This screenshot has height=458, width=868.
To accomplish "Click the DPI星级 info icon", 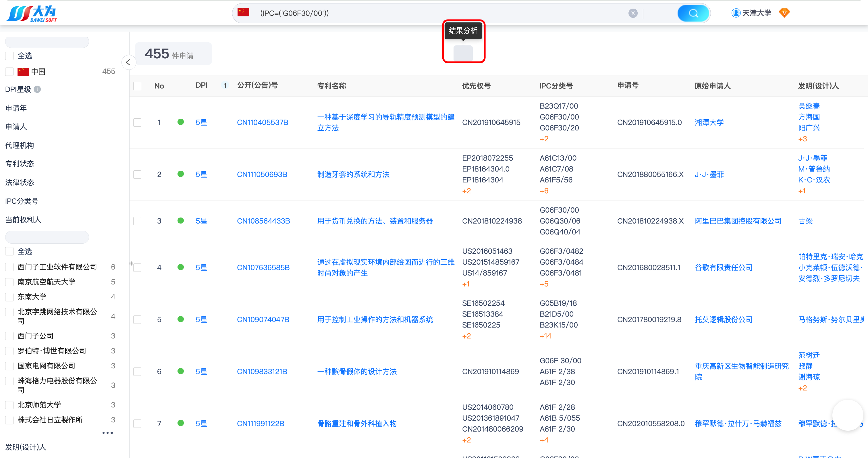I will (37, 89).
